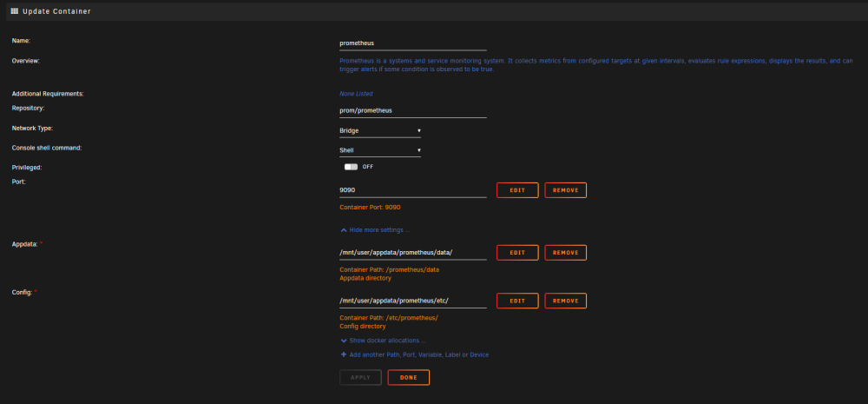This screenshot has width=868, height=404.
Task: Focus the Config host path field
Action: [x=413, y=301]
